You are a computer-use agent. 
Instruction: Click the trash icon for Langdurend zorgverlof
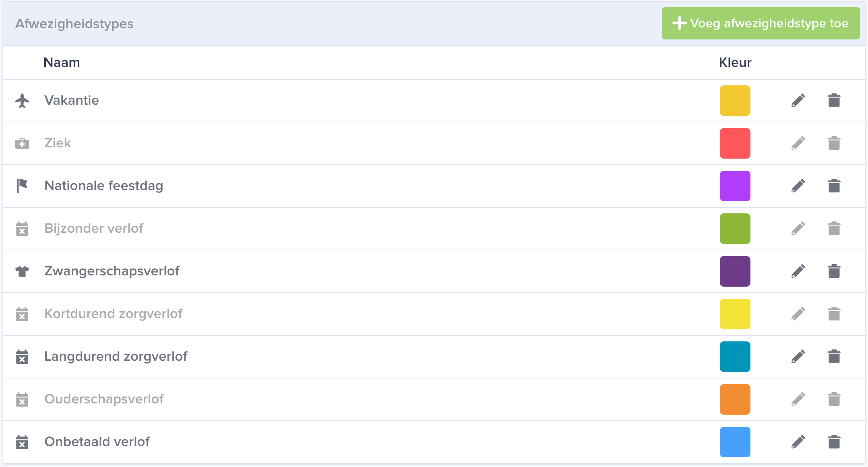click(834, 357)
